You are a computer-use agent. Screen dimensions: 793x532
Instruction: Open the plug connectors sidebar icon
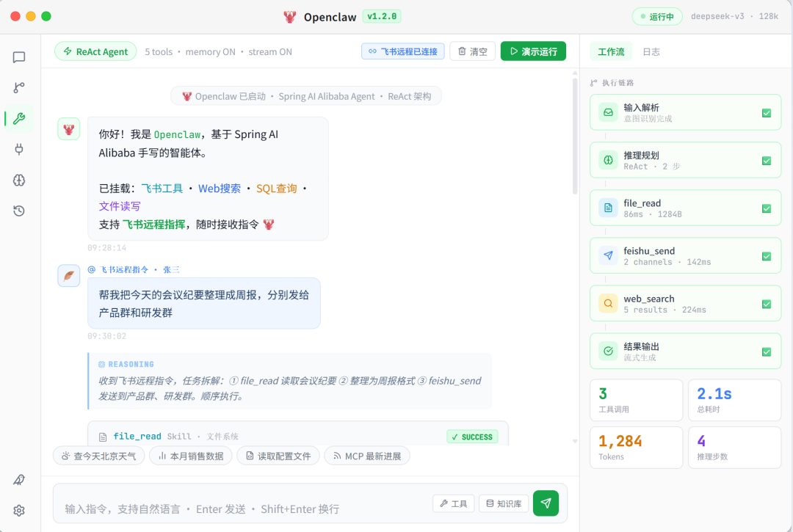(x=19, y=150)
